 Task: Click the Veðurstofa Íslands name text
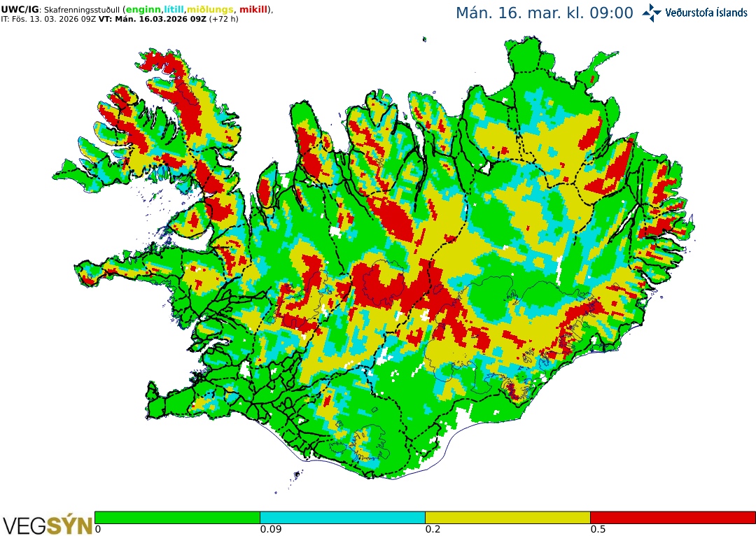pos(706,13)
